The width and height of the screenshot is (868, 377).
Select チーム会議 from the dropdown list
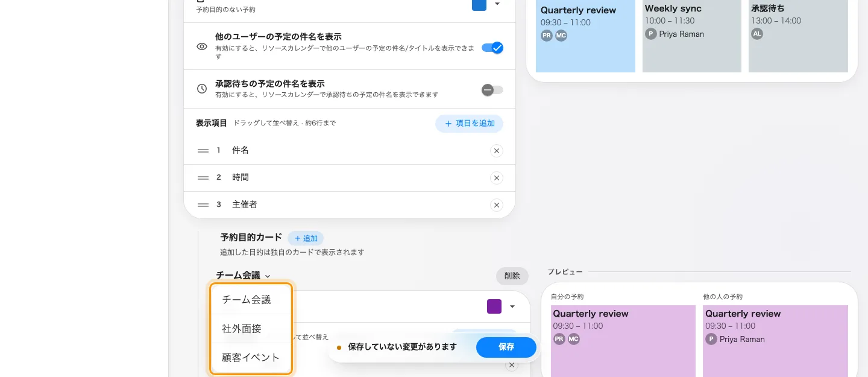point(252,299)
